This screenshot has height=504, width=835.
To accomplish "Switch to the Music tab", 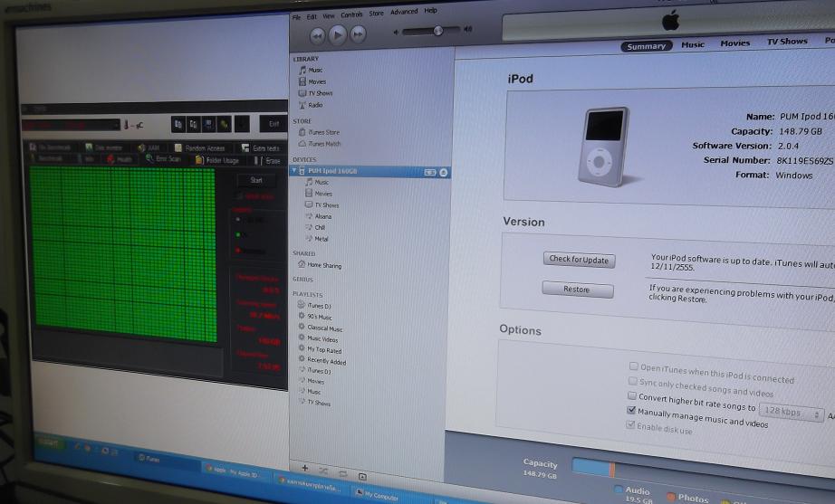I will pyautogui.click(x=693, y=44).
